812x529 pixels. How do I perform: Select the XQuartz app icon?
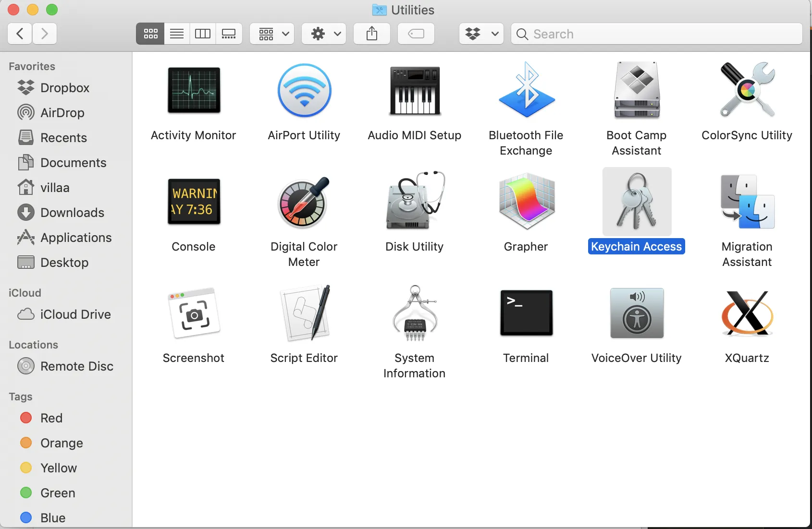pyautogui.click(x=747, y=313)
